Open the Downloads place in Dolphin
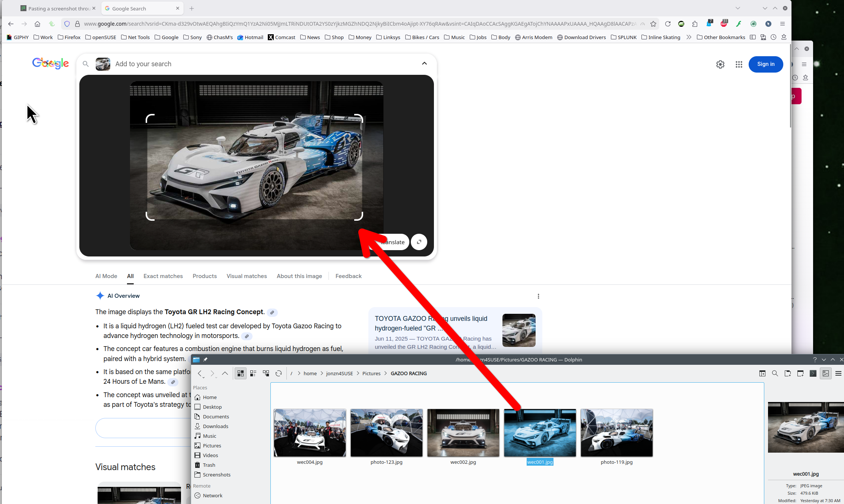Viewport: 844px width, 504px height. tap(215, 427)
